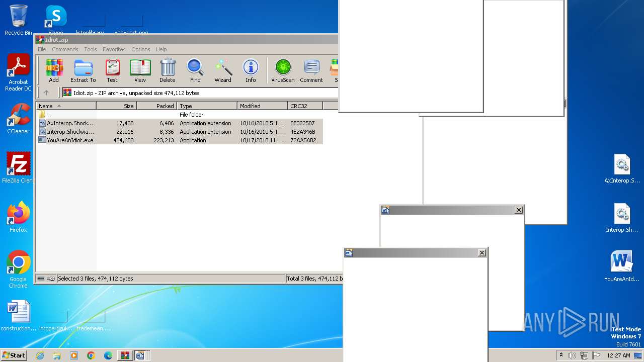Open construction Word document on desktop
This screenshot has height=362, width=644.
[x=19, y=316]
